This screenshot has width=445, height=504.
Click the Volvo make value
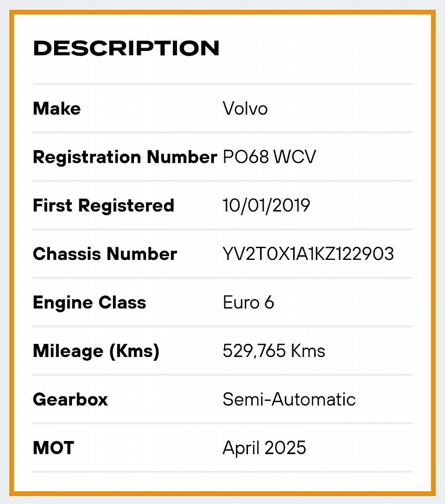(245, 109)
